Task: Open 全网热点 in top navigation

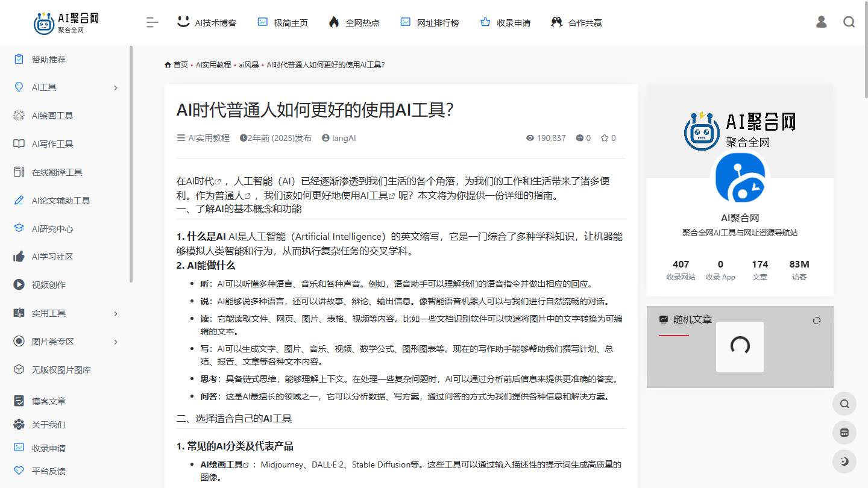Action: point(354,22)
